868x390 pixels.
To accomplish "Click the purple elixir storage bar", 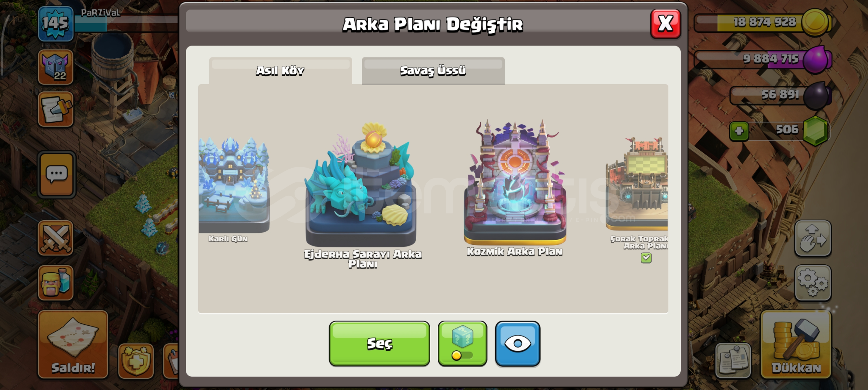I will coord(763,59).
